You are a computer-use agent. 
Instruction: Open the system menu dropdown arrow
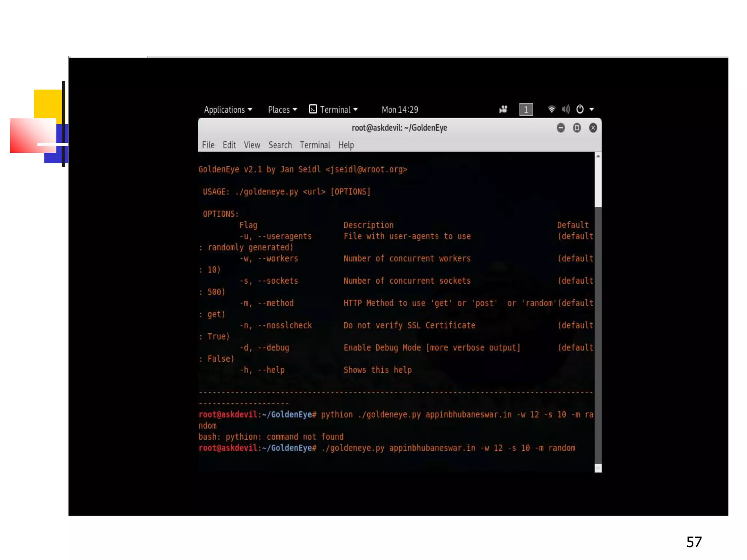(x=592, y=109)
